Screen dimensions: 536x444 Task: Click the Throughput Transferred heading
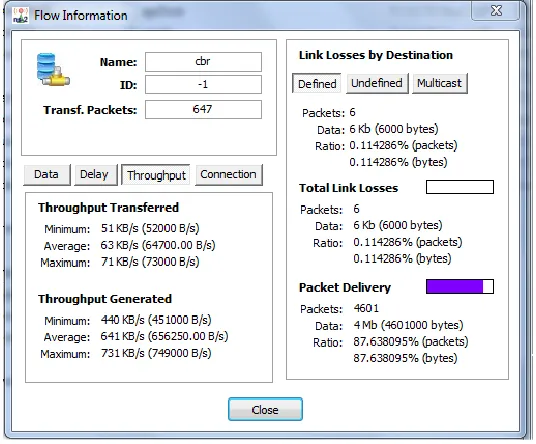pyautogui.click(x=108, y=207)
